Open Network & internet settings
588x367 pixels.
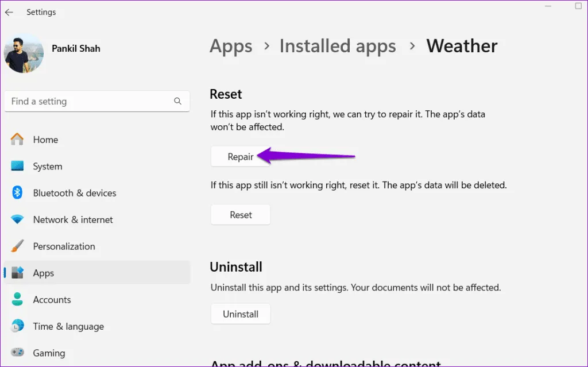[x=73, y=220]
